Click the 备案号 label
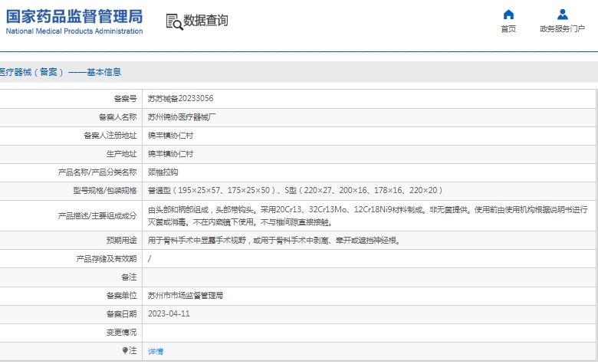598x364 pixels. [125, 99]
